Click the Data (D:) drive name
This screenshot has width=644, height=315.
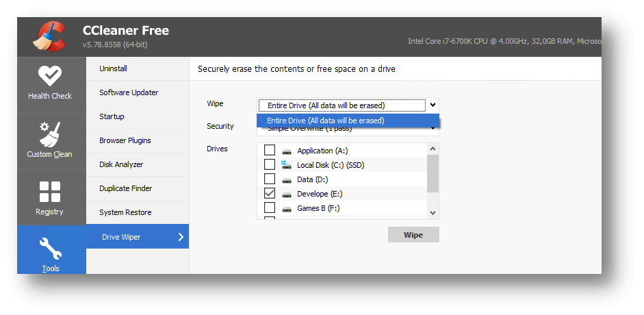coord(313,179)
